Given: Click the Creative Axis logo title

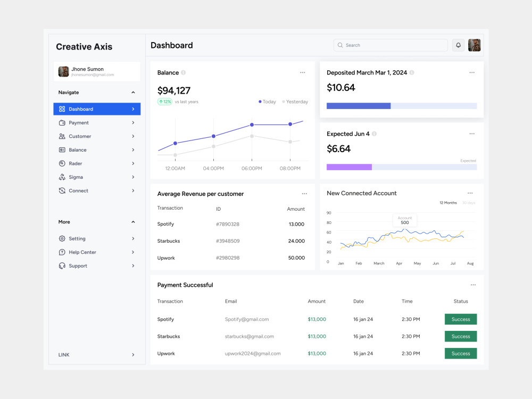Looking at the screenshot, I should [x=84, y=47].
